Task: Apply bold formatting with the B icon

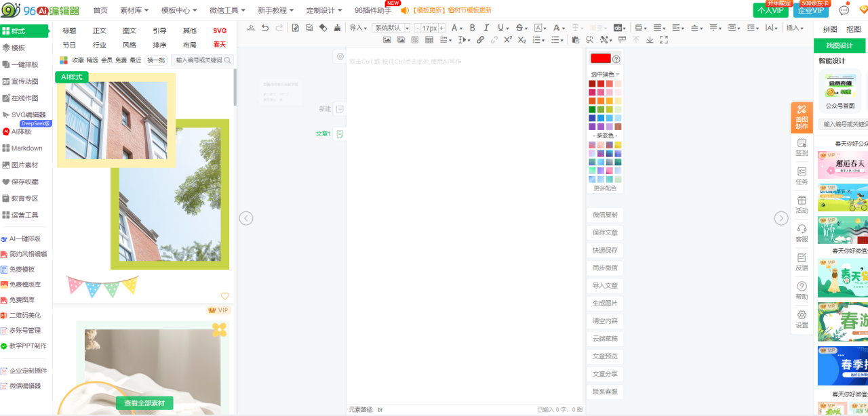Action: tap(472, 28)
